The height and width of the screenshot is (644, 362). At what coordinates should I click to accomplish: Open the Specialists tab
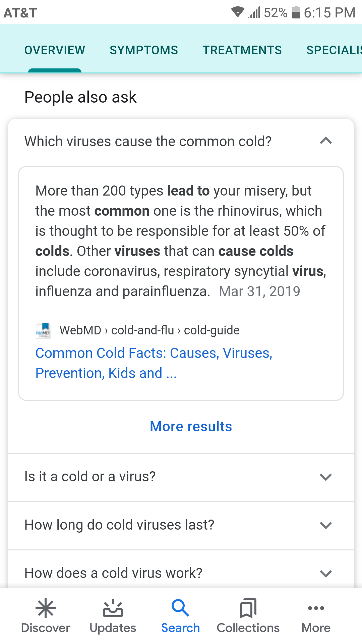pos(334,50)
